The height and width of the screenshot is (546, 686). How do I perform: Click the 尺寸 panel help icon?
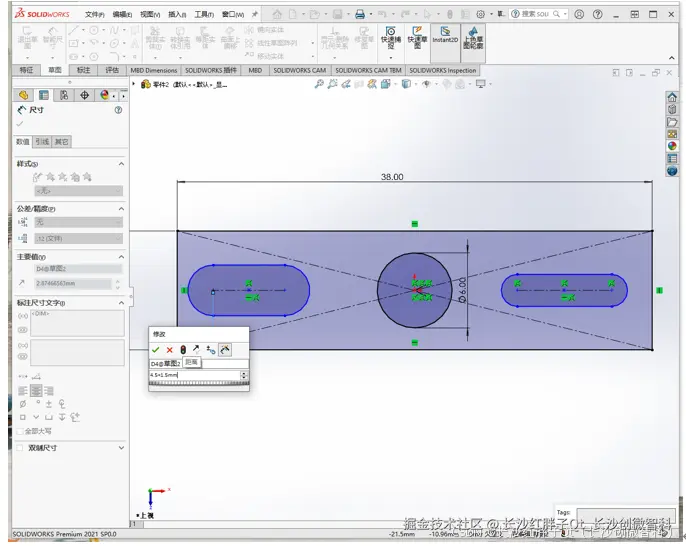tap(118, 110)
